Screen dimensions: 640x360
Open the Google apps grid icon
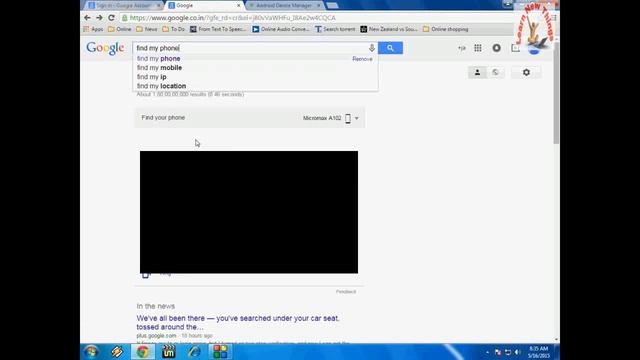coord(478,48)
